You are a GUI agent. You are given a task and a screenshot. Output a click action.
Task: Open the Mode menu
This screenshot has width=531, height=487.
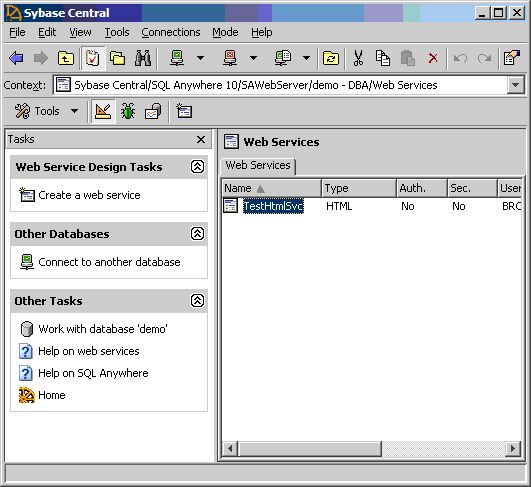(x=225, y=33)
